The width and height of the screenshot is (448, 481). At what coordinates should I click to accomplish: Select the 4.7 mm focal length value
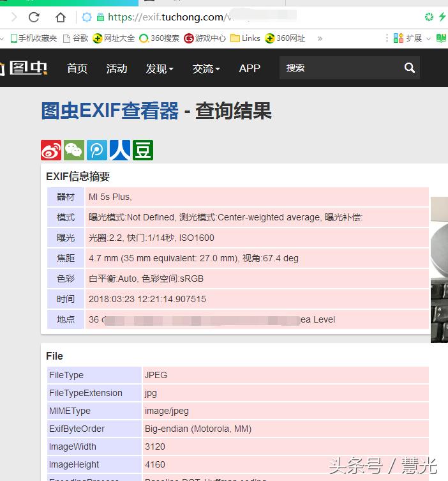pos(257,258)
